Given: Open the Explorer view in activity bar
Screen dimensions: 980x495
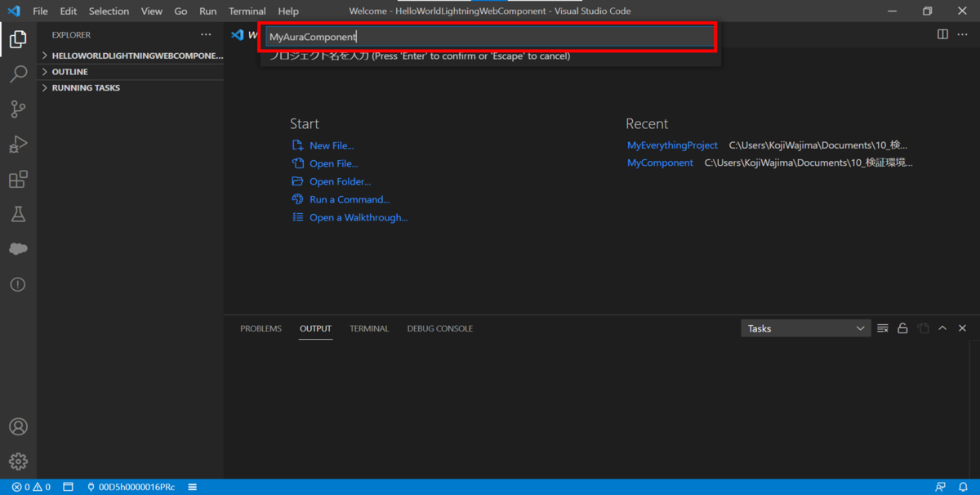Looking at the screenshot, I should click(x=18, y=39).
